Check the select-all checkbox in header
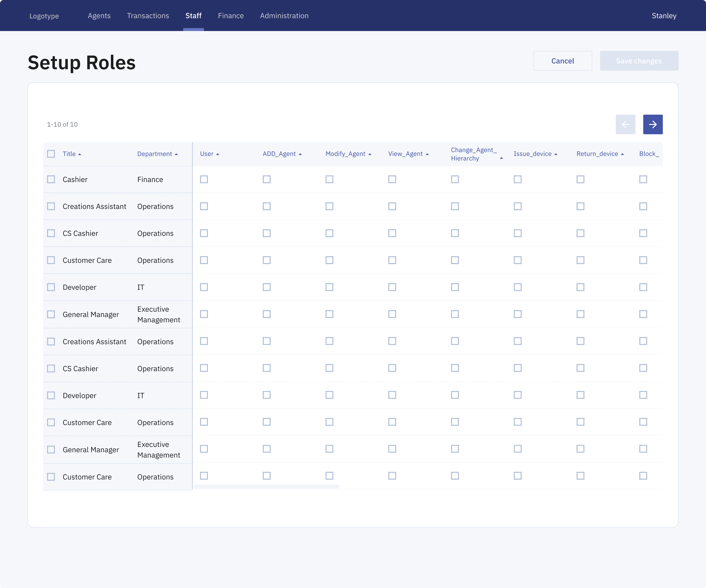706x588 pixels. 51,154
